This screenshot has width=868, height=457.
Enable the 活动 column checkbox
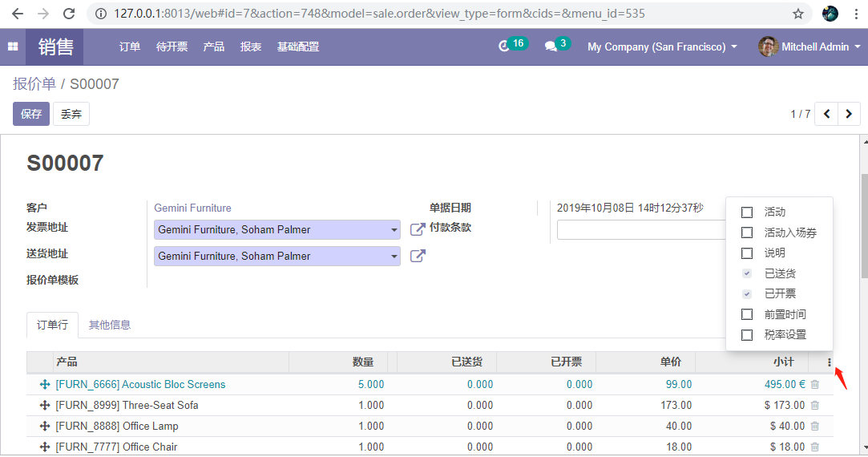[747, 212]
